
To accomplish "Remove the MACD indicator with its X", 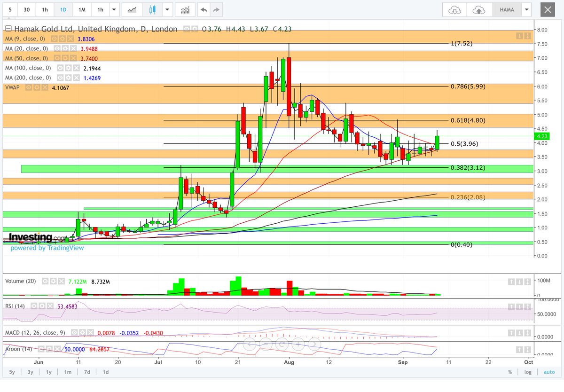I will (x=90, y=332).
